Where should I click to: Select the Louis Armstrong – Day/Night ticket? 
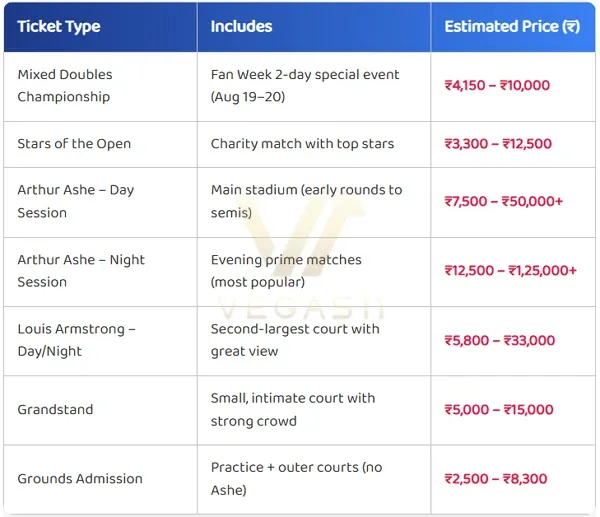point(76,340)
